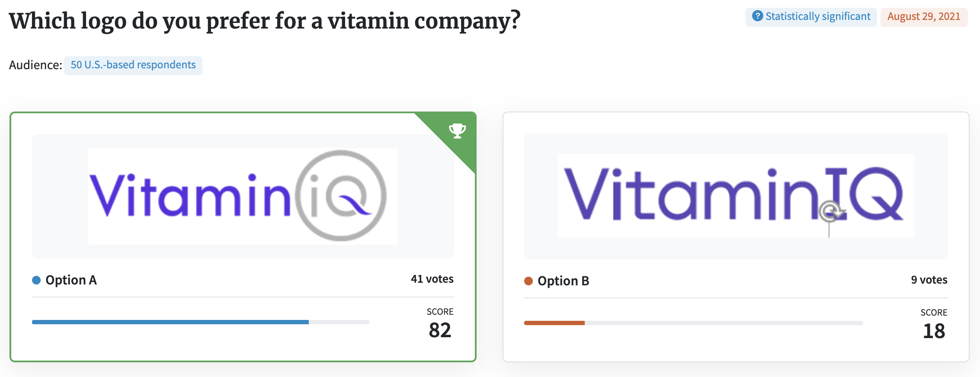Image resolution: width=980 pixels, height=377 pixels.
Task: Click the Option A label text
Action: click(x=72, y=280)
